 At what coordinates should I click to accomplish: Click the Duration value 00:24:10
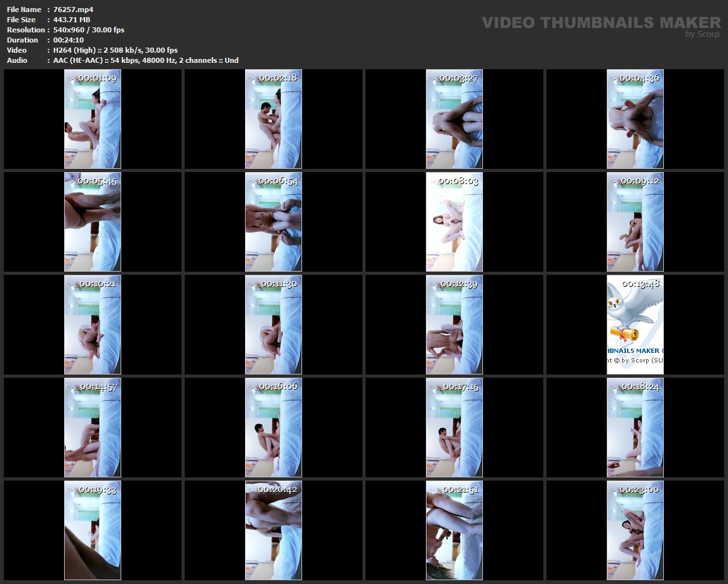(69, 40)
